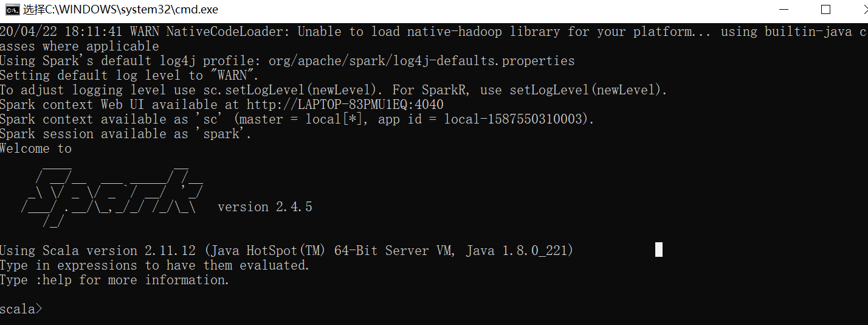
Task: Click the 'version 2.4.5' text
Action: (x=265, y=207)
